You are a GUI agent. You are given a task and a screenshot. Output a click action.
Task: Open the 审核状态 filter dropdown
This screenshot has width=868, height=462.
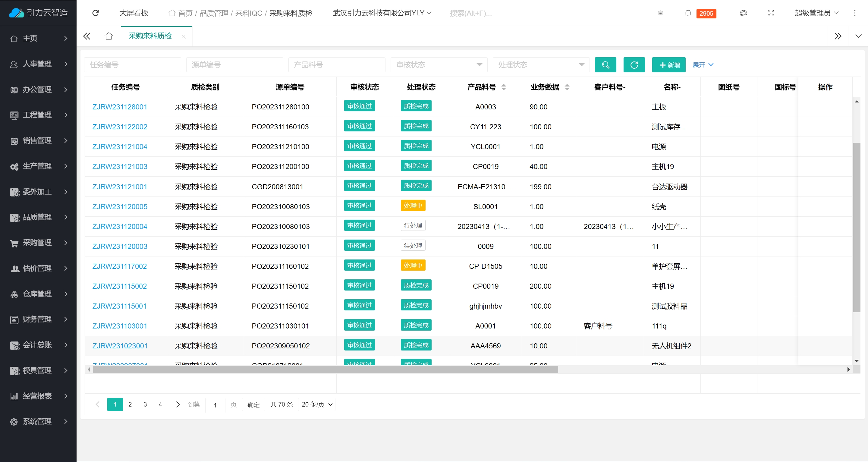click(439, 65)
